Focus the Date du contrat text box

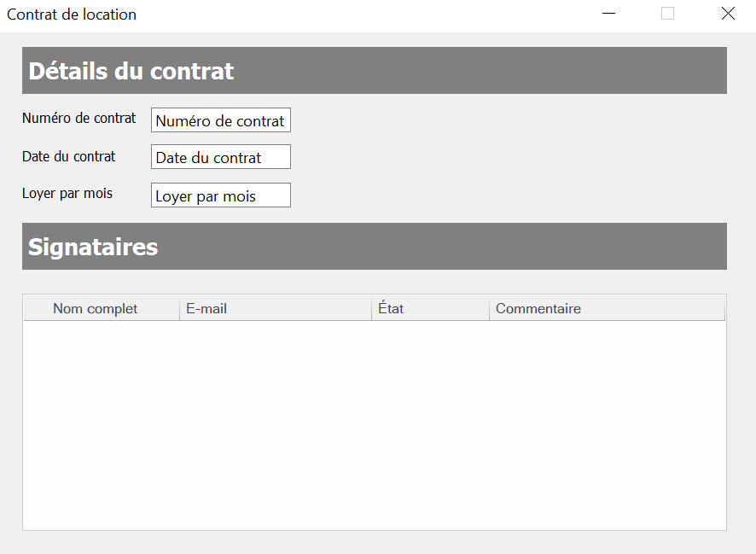(x=220, y=157)
